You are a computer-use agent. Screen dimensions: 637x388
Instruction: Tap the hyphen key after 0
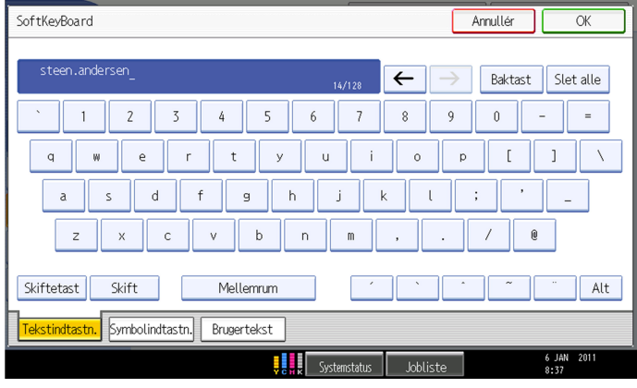[x=542, y=117]
